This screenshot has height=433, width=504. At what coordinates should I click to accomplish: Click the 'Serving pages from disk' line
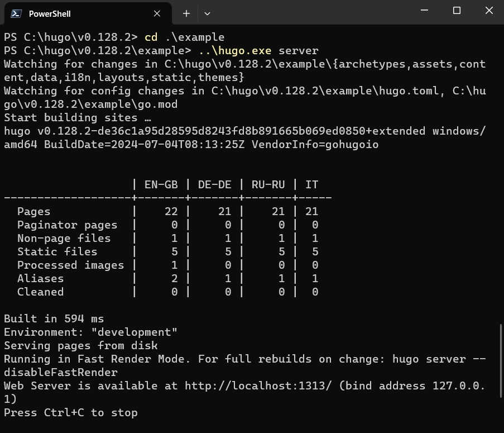point(81,345)
